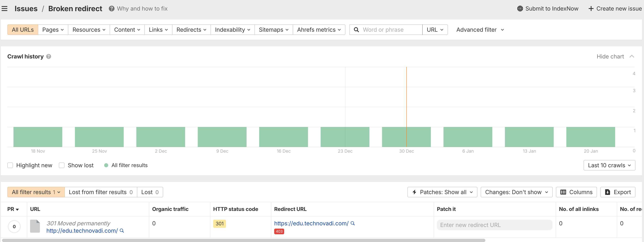Screen dimensions: 644x242
Task: Click the PR sort arrow icon
Action: click(x=17, y=210)
